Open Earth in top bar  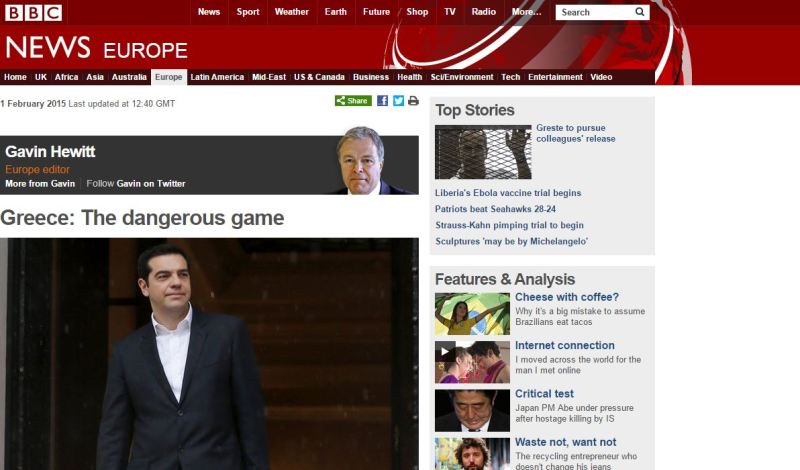336,12
